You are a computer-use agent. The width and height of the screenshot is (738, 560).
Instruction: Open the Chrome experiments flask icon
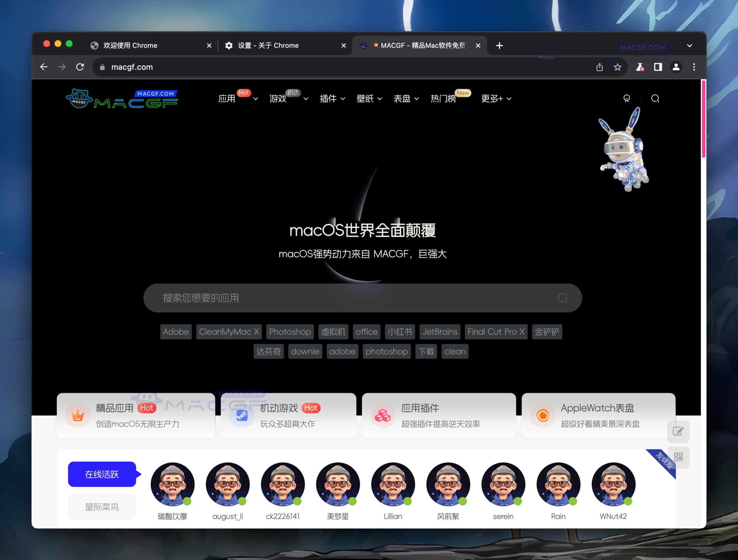640,67
